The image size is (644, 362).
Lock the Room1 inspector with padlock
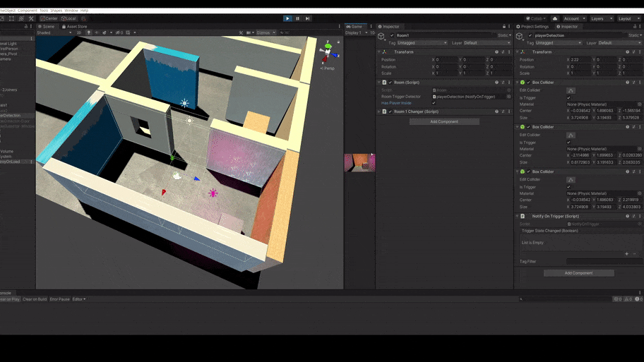point(504,26)
